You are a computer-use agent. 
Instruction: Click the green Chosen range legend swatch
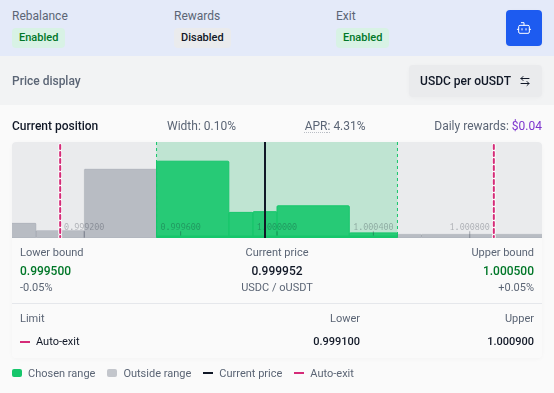click(x=17, y=373)
